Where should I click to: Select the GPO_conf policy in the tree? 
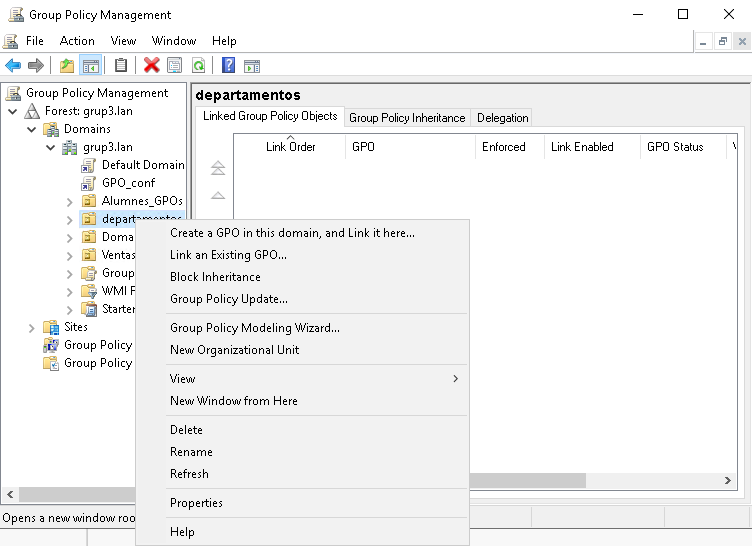pyautogui.click(x=128, y=183)
